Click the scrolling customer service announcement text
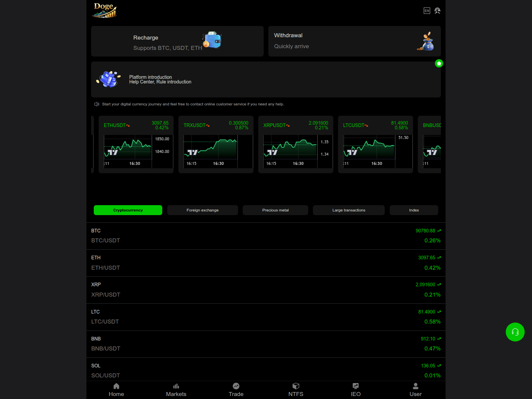532x399 pixels. (x=193, y=104)
